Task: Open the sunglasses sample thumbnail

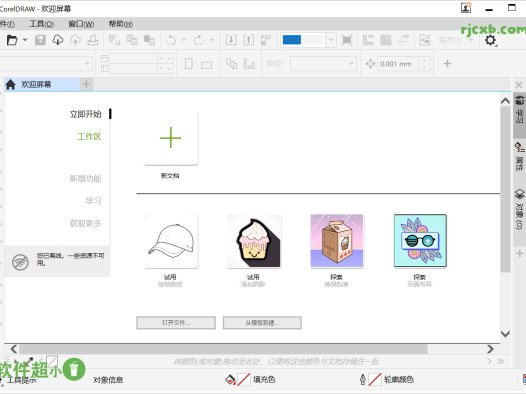Action: (x=420, y=241)
